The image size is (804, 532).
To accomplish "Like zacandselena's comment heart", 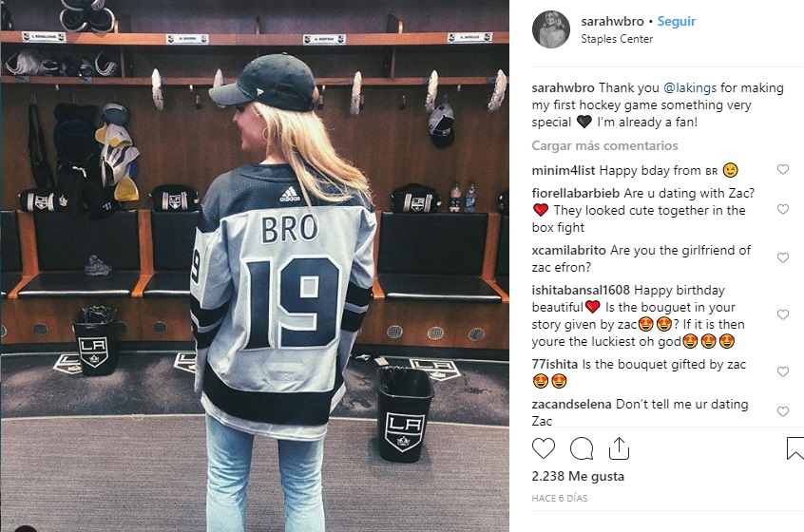I will point(782,411).
